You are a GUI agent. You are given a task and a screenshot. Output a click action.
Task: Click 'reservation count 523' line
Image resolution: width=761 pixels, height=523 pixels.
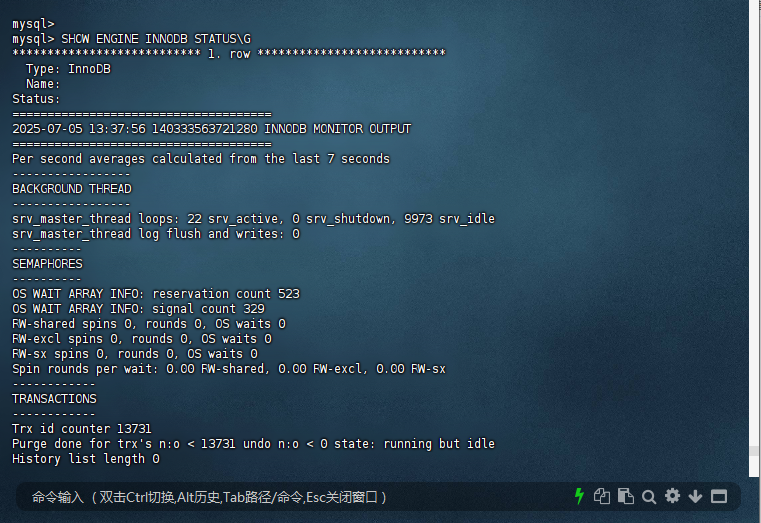point(156,294)
